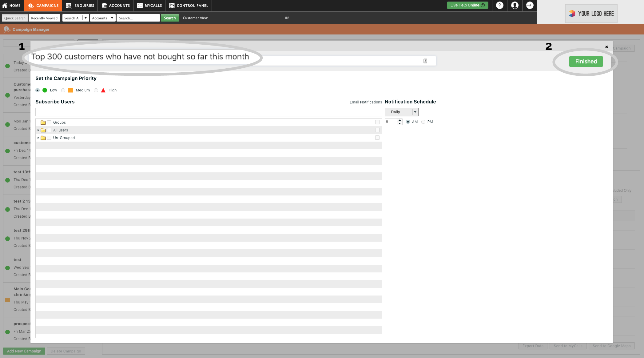Expand the All Users tree folder
Screen dimensions: 644x358
pos(38,130)
